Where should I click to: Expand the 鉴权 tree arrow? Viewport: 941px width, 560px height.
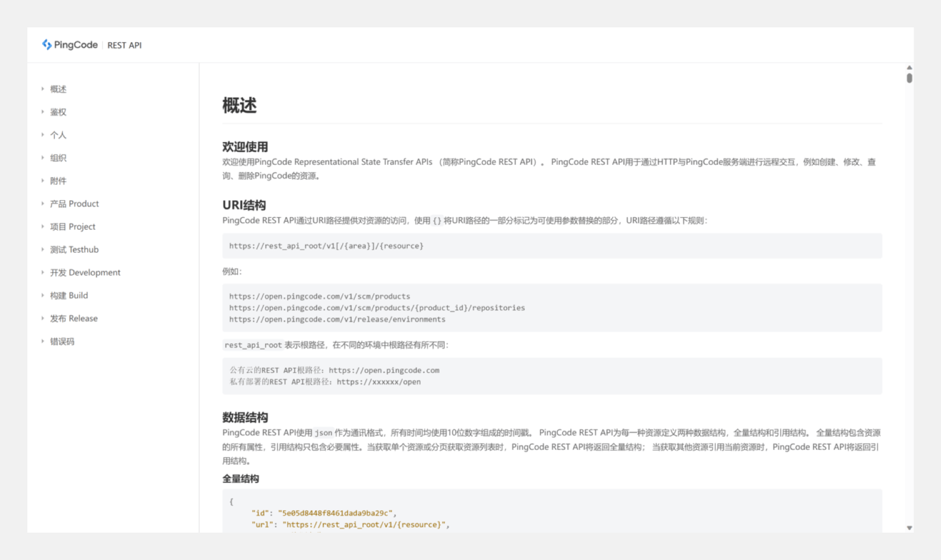tap(42, 112)
